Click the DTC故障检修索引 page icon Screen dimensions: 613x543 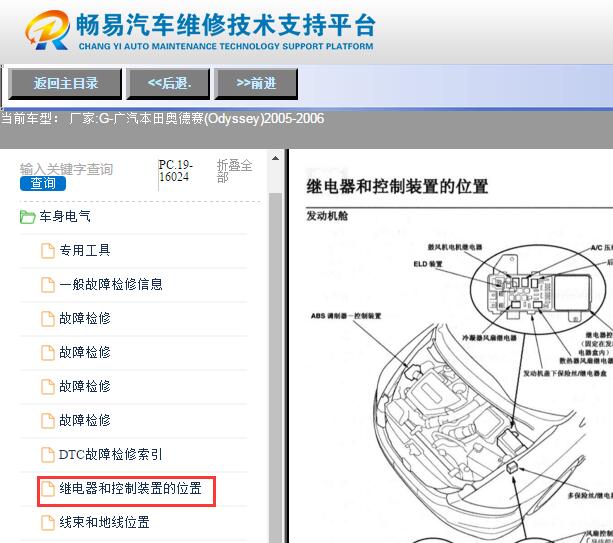tap(48, 455)
